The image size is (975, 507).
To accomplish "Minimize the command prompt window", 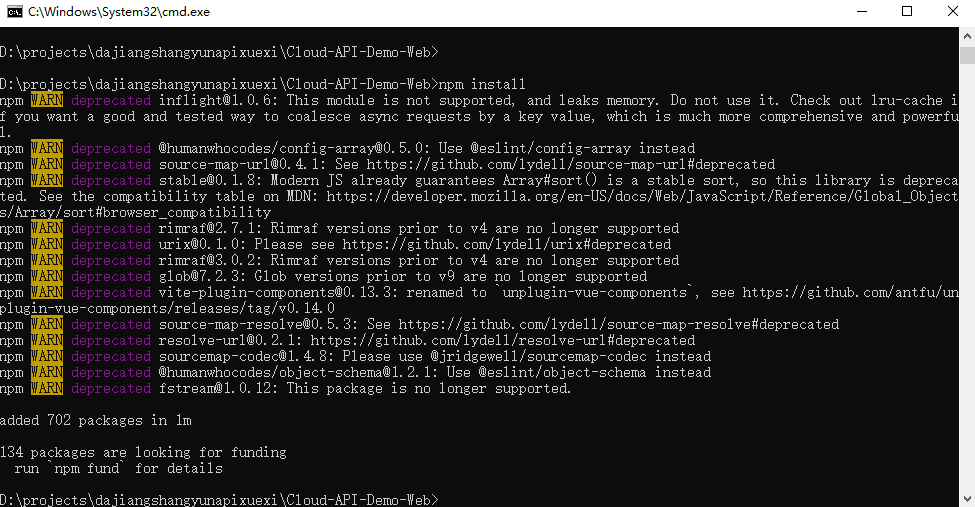I will coord(862,12).
